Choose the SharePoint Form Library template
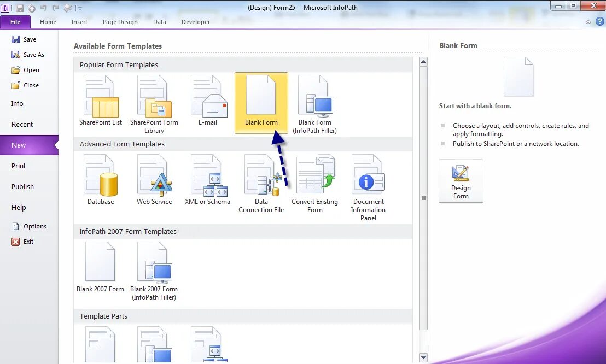This screenshot has height=364, width=606. coord(154,104)
